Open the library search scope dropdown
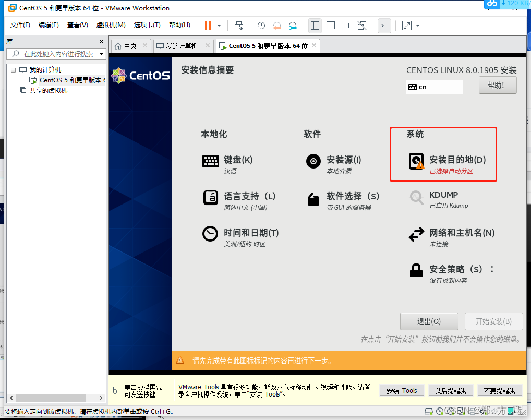This screenshot has height=420, width=531. 102,54
